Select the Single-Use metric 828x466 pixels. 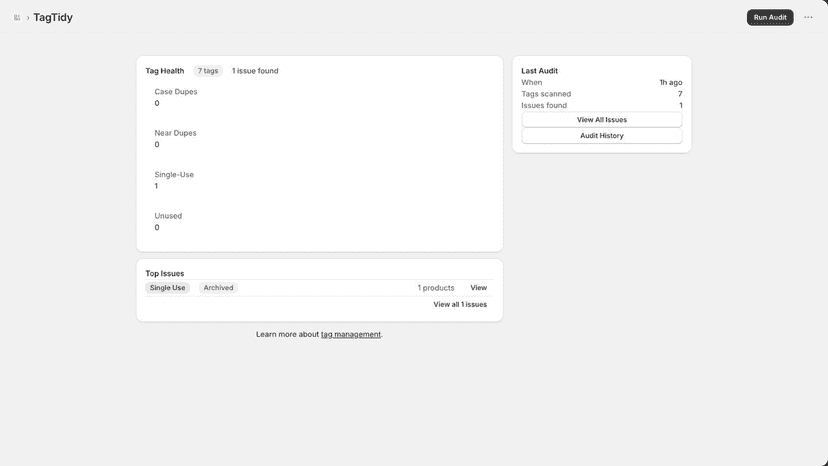(x=174, y=180)
